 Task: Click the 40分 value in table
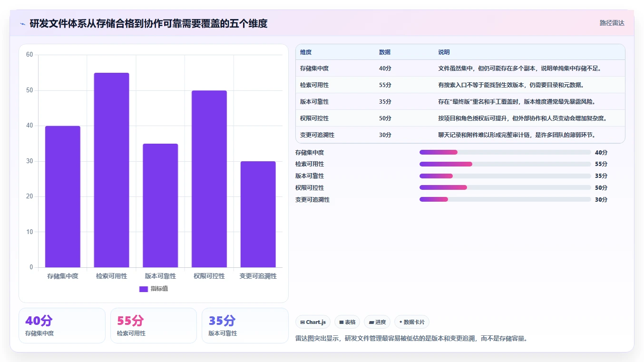385,68
